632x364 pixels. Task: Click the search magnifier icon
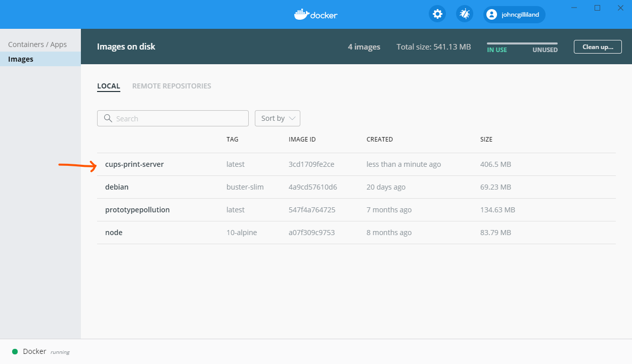pos(108,118)
